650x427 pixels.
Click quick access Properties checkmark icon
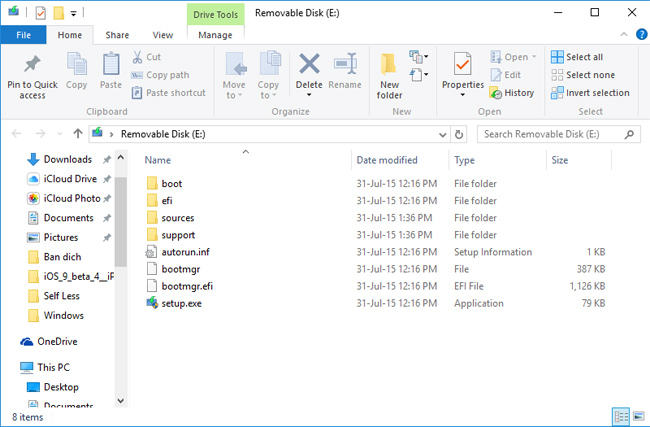click(40, 13)
